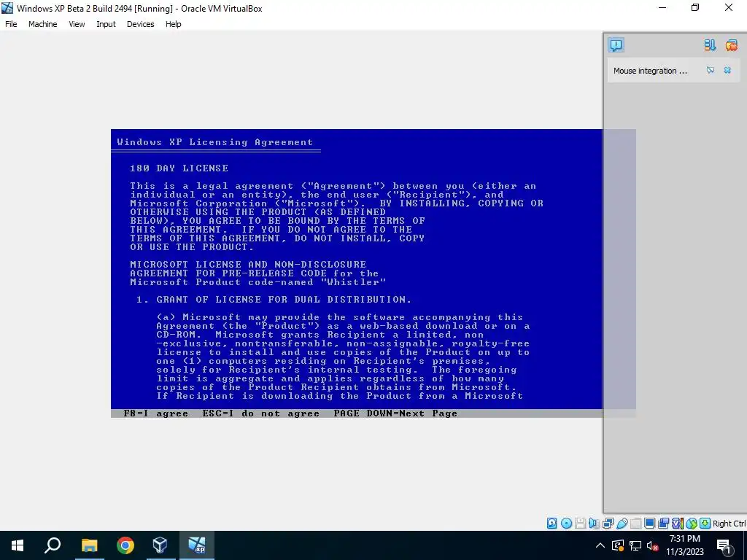Click the VirtualBox icon in the title bar
Screen dimensions: 747x560
coord(7,8)
